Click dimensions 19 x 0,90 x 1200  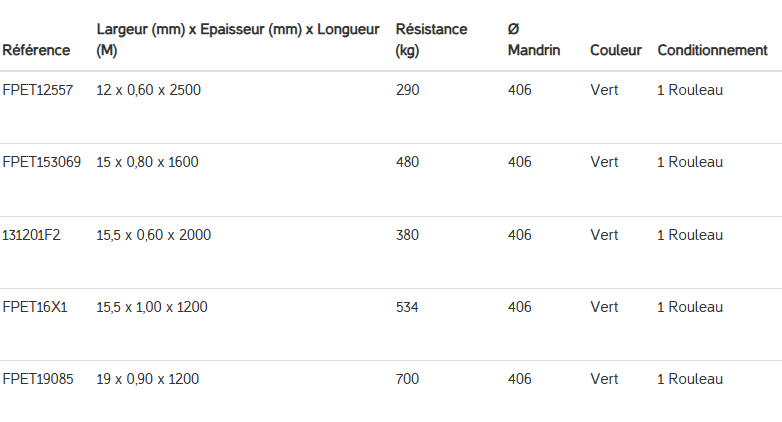coord(147,379)
